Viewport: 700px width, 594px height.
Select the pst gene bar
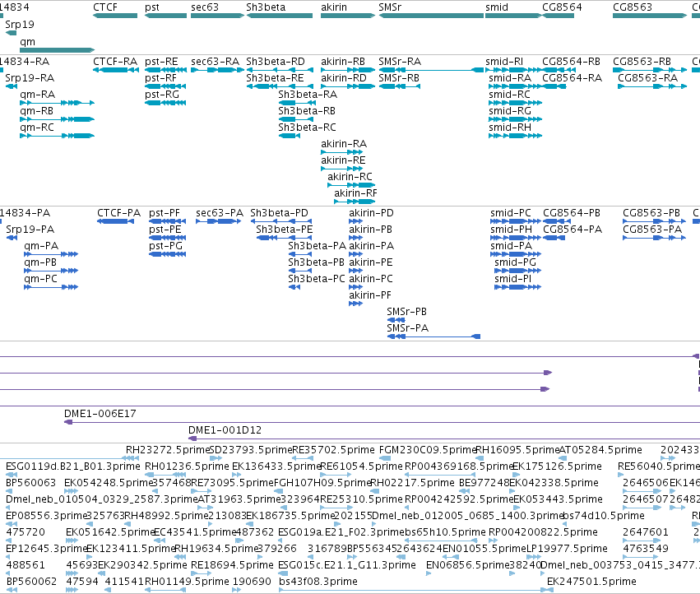(x=165, y=16)
